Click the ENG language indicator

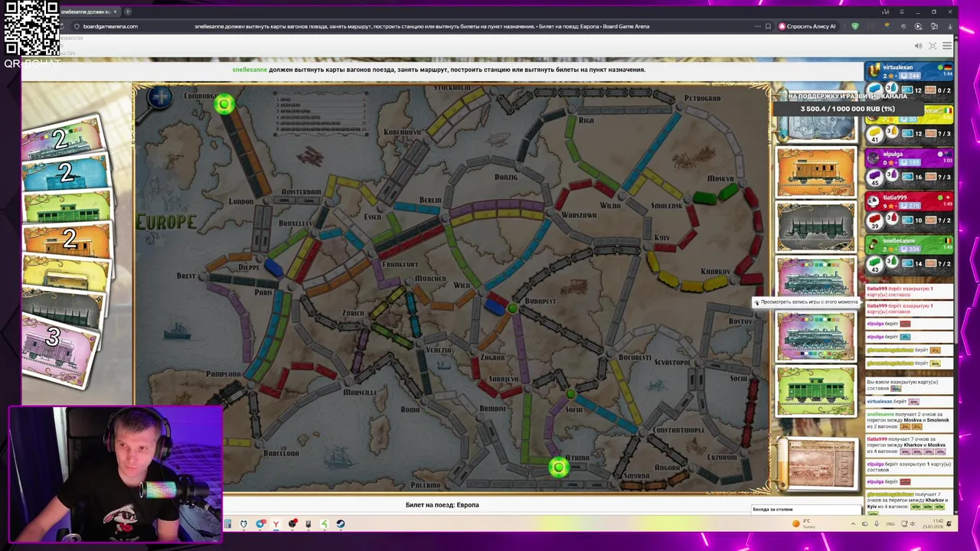tap(890, 524)
